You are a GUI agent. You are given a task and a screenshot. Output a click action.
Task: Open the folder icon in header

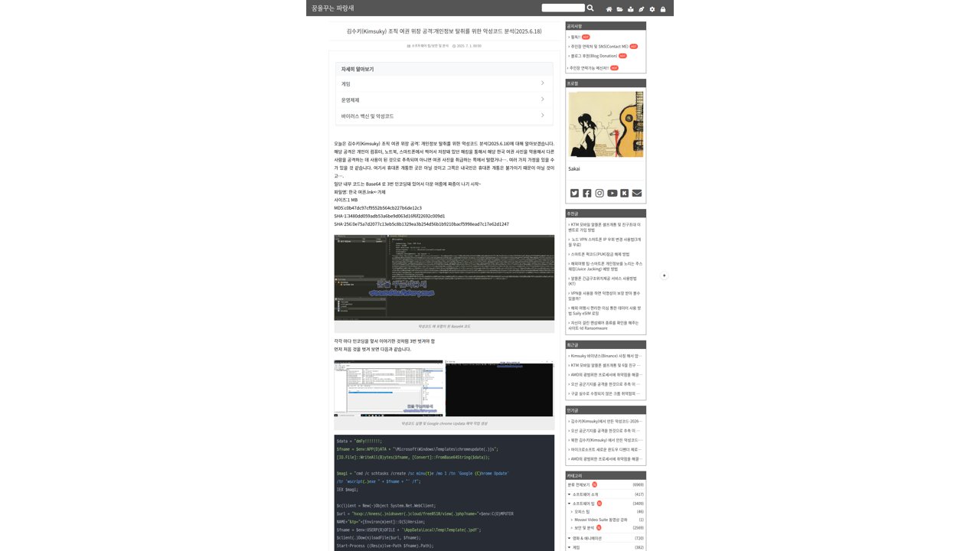tap(619, 9)
